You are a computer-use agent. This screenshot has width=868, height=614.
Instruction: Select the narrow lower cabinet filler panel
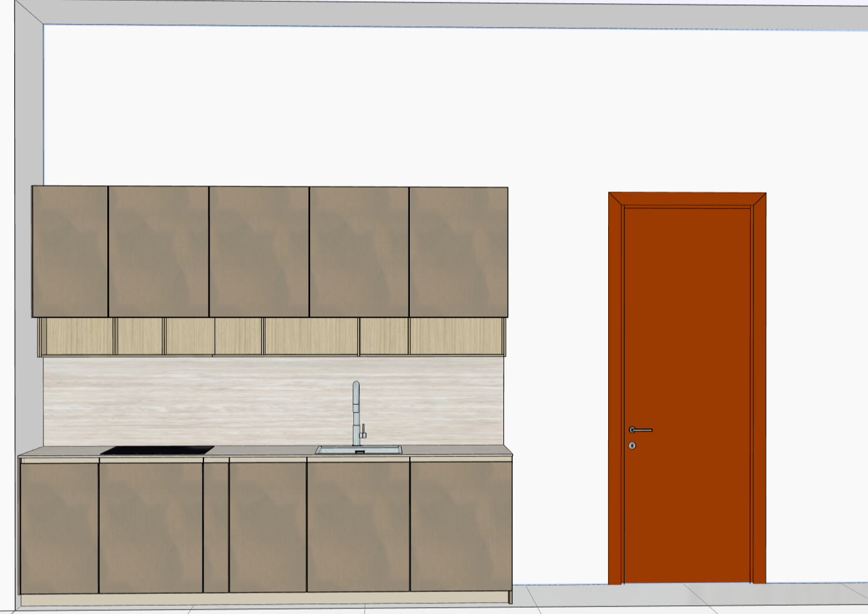[216, 527]
